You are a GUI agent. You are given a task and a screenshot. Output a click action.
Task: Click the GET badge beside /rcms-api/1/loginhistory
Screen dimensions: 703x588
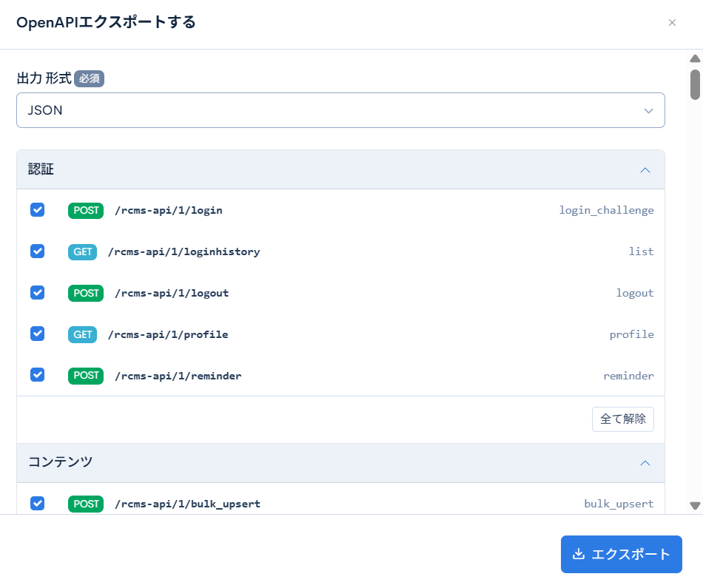pyautogui.click(x=82, y=251)
